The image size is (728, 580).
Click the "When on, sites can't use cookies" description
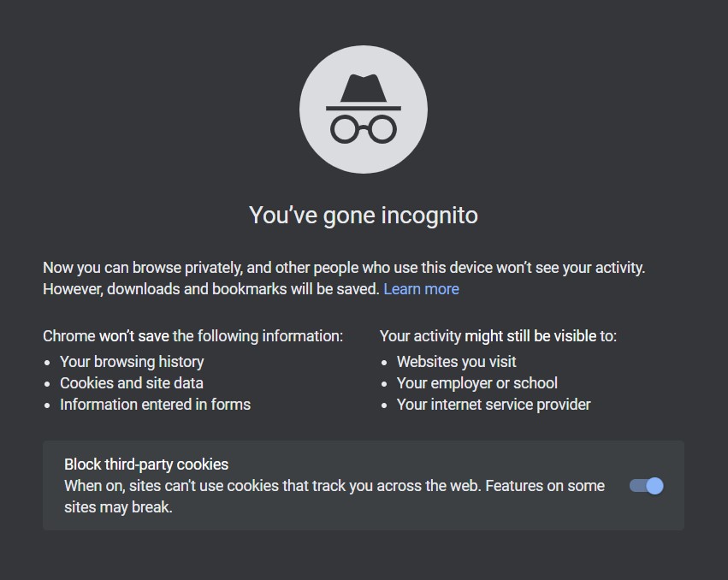pyautogui.click(x=334, y=486)
